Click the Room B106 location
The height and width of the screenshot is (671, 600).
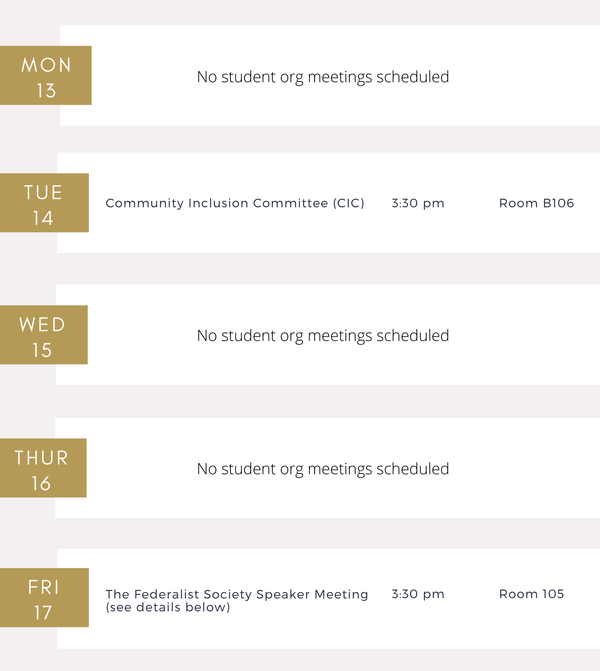point(537,203)
